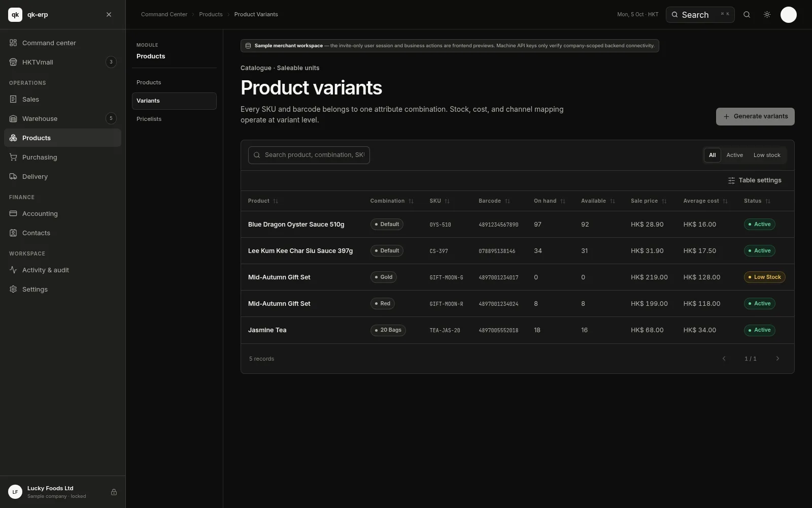Sort by Status column header

(757, 201)
